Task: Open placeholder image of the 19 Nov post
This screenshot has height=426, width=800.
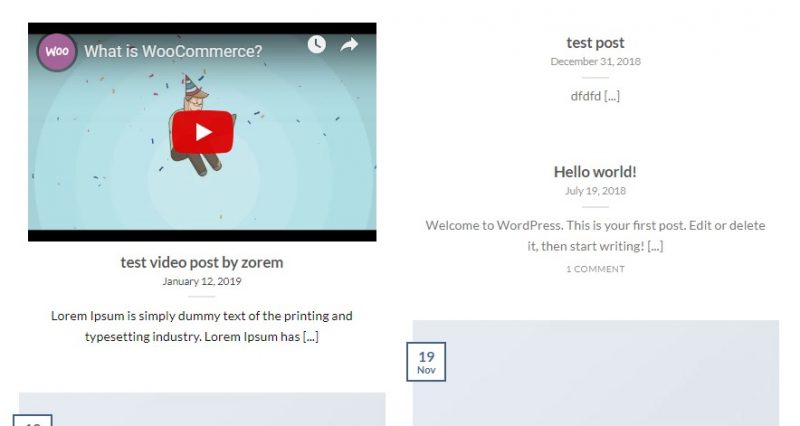Action: tap(596, 373)
